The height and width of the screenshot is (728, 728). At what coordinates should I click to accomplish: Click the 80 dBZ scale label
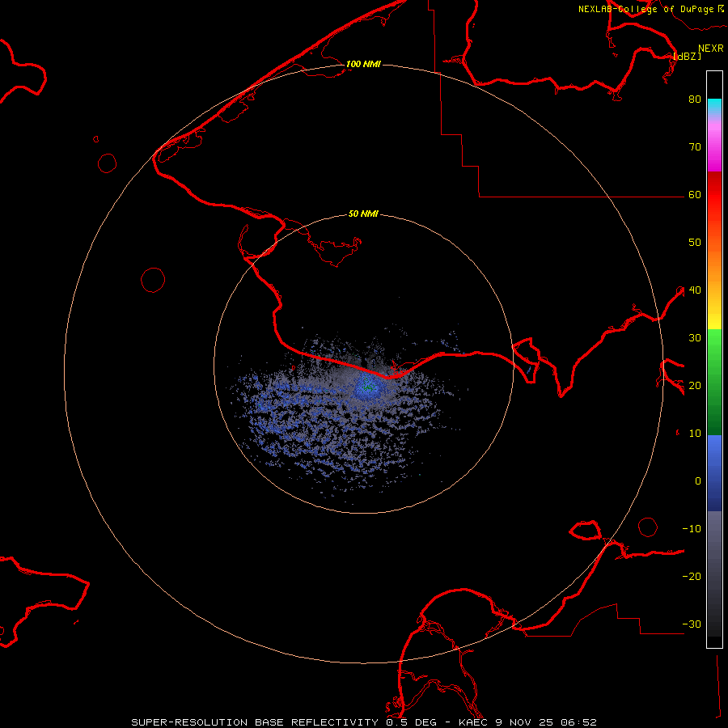point(695,99)
